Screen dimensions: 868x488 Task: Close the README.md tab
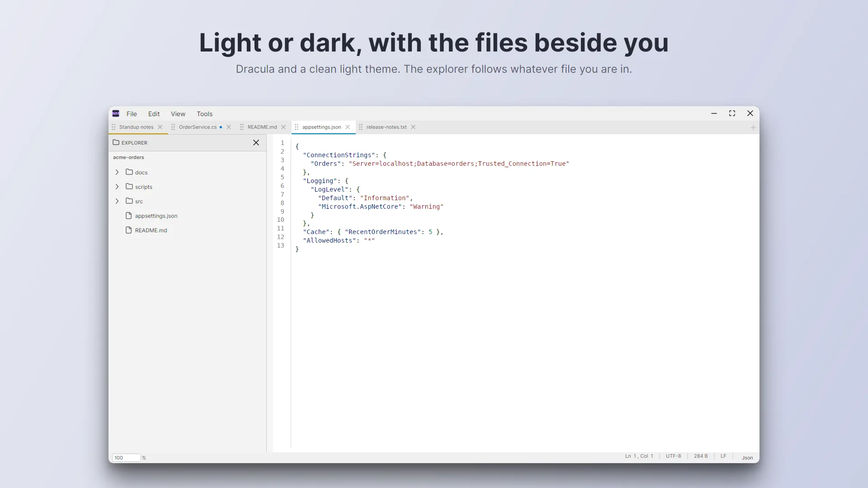283,127
